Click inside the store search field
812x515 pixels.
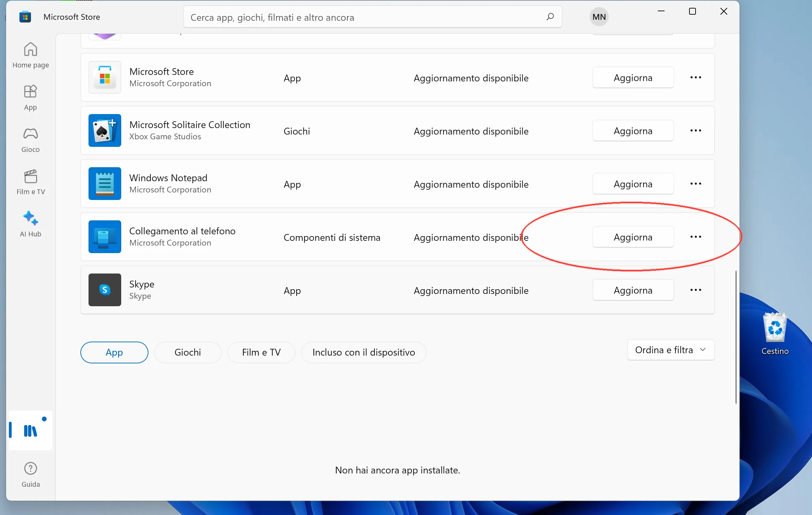tap(340, 17)
